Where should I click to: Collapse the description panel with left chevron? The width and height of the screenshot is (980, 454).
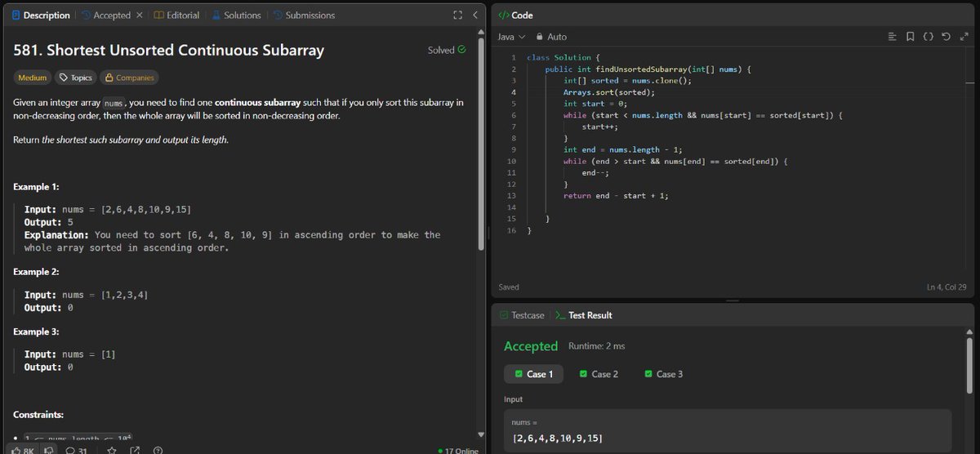475,15
